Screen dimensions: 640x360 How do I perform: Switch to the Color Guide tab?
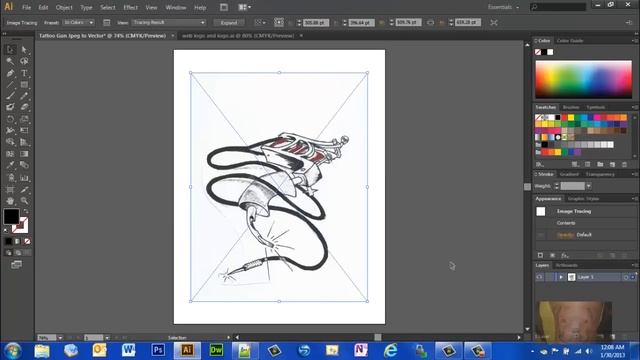pyautogui.click(x=570, y=41)
